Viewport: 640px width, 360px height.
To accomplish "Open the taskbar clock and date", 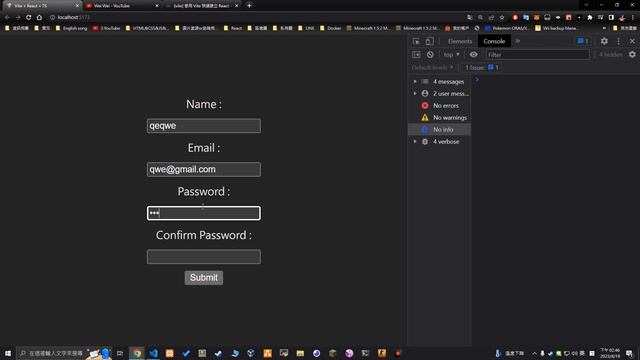I will (610, 353).
